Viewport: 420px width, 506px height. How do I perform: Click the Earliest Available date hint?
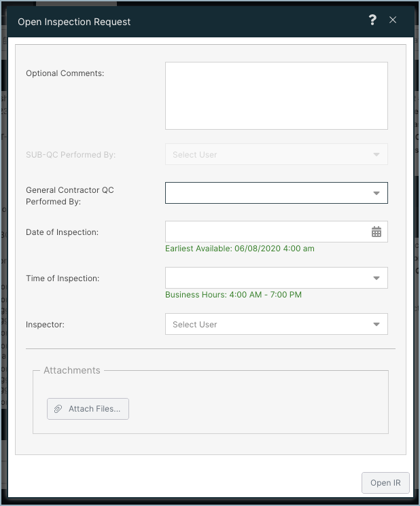tap(240, 249)
